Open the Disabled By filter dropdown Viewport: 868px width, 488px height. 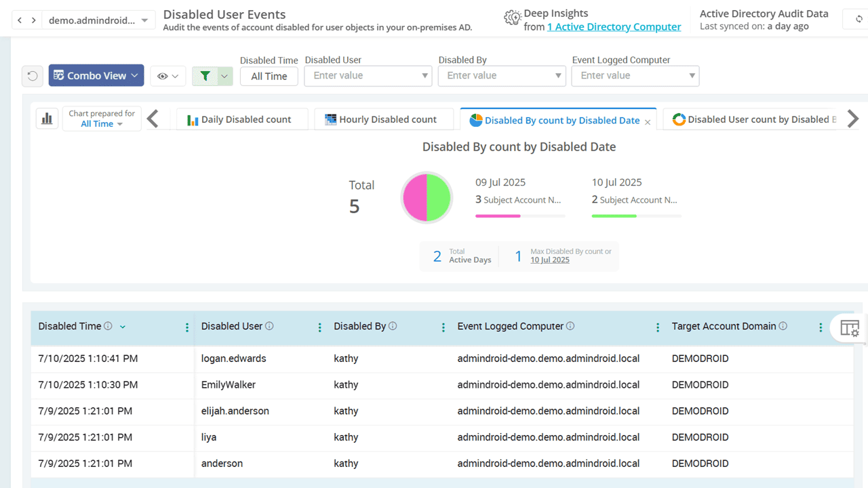click(502, 76)
